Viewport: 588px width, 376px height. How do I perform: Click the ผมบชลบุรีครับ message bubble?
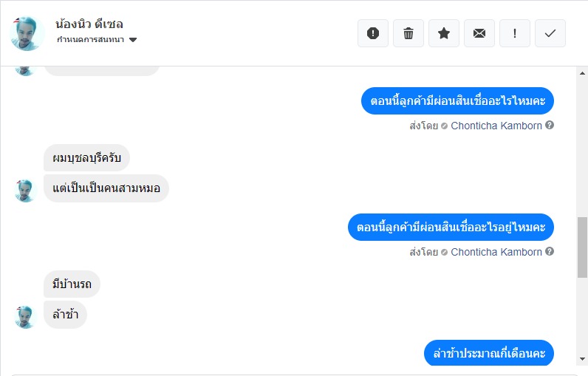87,157
